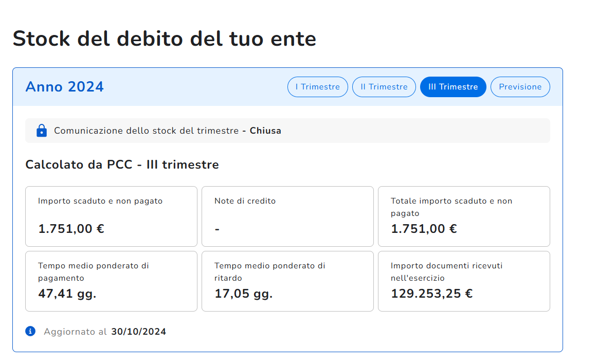
Task: Click the info icon beside Aggiornato al
Action: [x=30, y=331]
